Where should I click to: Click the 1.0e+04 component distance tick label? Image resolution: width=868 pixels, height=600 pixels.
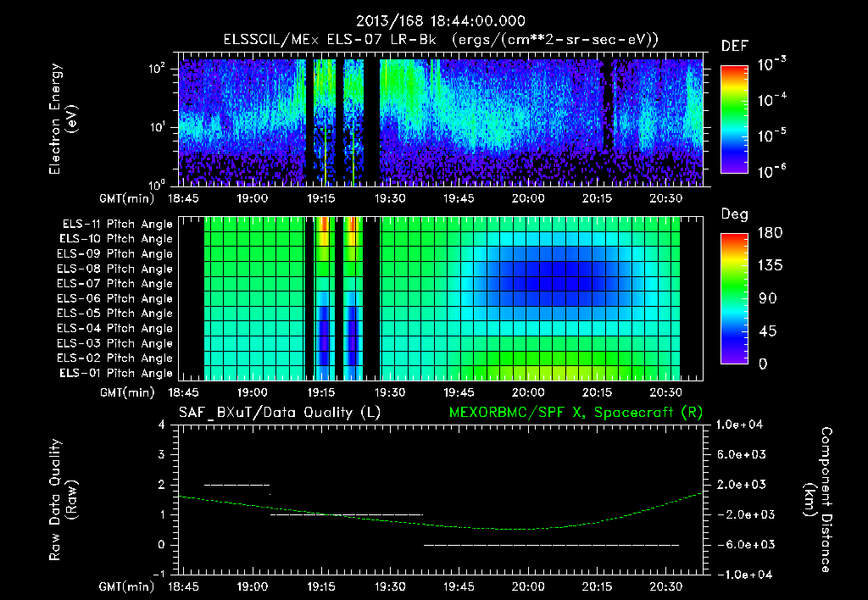tap(739, 425)
